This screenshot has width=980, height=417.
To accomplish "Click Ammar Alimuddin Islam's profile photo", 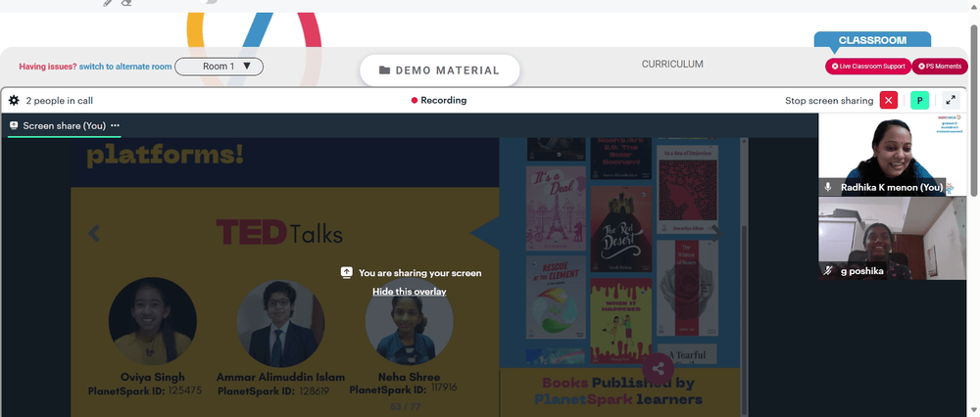I will coord(280,323).
